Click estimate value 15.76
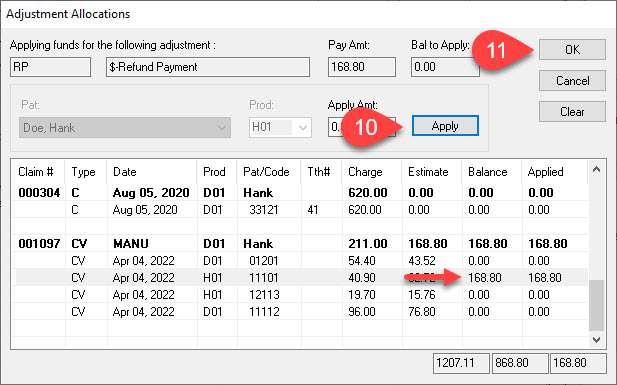 click(x=422, y=294)
